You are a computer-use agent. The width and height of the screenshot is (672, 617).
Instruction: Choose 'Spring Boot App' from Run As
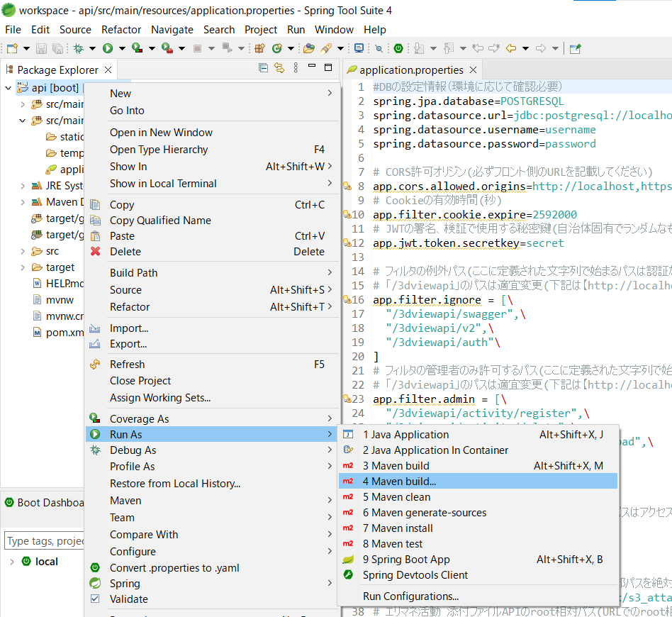(478, 559)
